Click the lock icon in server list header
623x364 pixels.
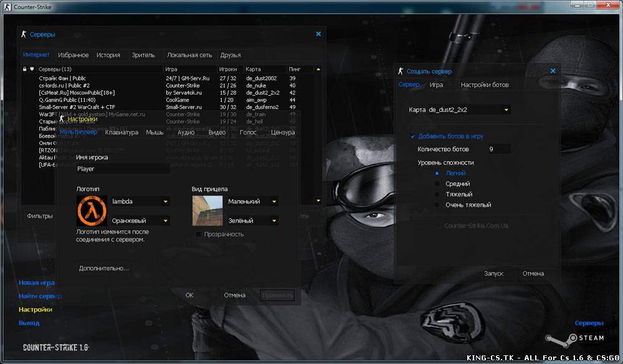[x=25, y=69]
